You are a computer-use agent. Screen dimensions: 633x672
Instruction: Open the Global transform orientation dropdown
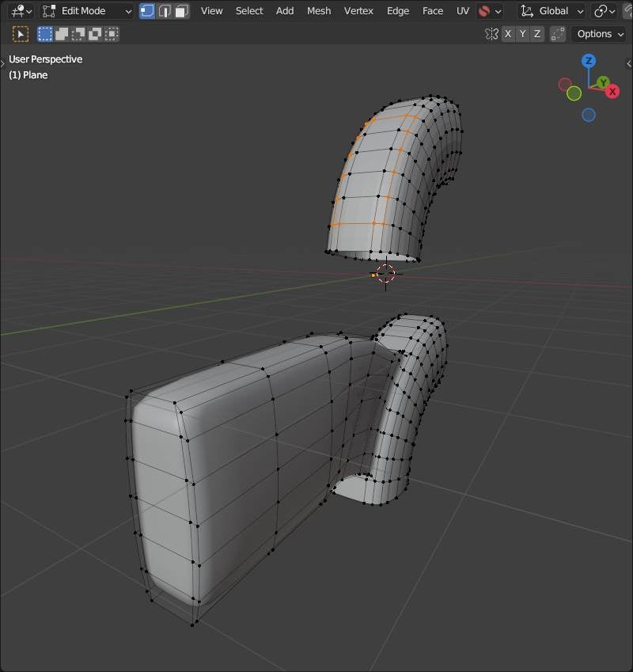pyautogui.click(x=552, y=11)
